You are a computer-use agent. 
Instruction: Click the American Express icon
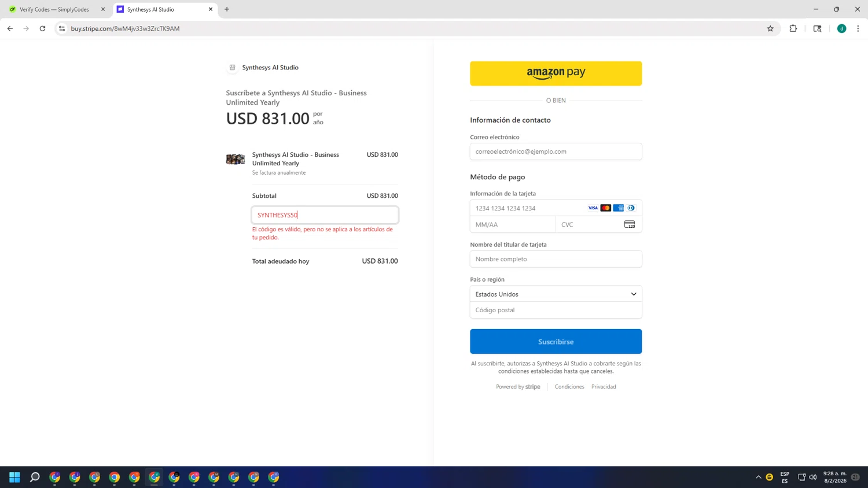pos(619,208)
